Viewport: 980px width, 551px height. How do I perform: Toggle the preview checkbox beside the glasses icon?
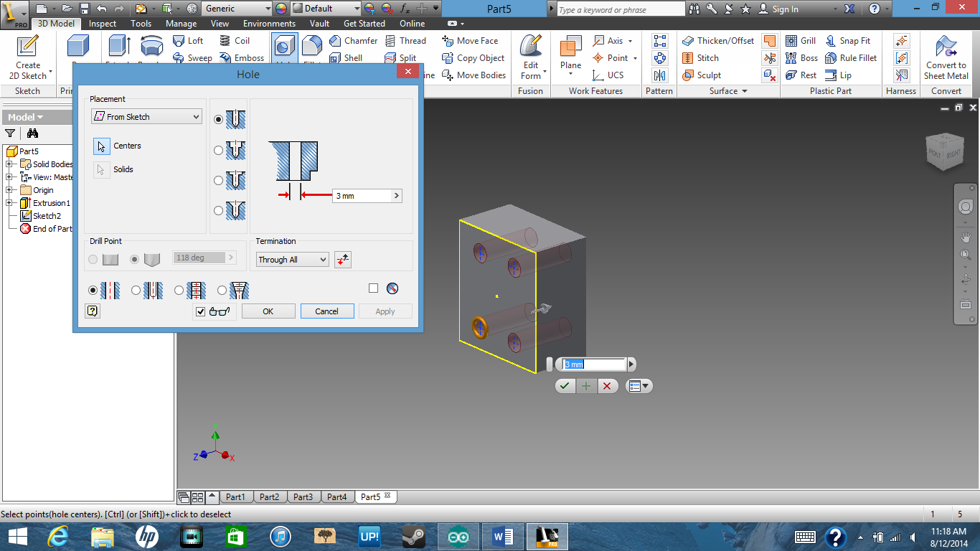pos(199,311)
